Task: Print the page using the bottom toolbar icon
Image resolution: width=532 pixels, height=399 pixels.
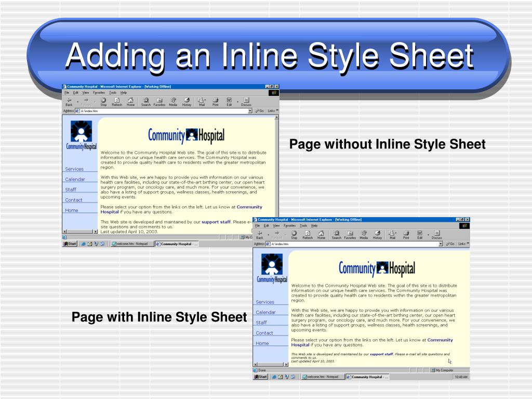Action: (x=405, y=235)
